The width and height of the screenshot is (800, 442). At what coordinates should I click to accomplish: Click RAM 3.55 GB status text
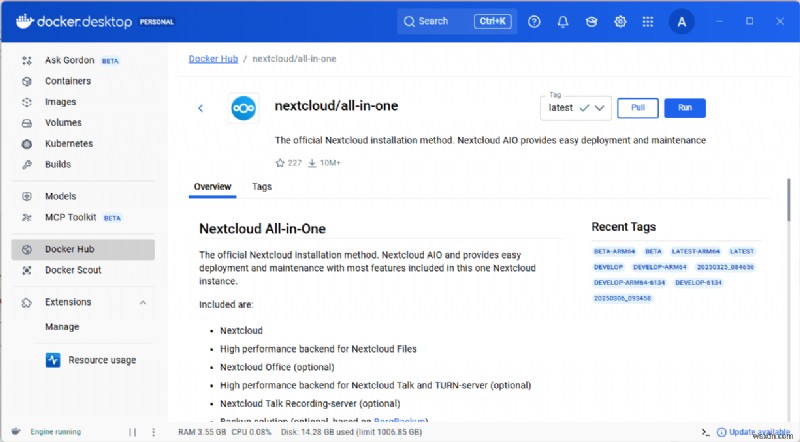202,432
